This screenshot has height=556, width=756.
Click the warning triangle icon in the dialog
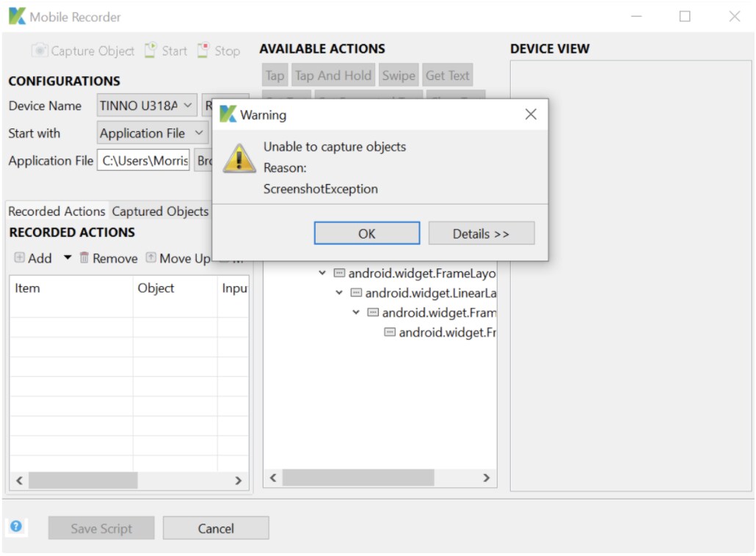pyautogui.click(x=240, y=157)
